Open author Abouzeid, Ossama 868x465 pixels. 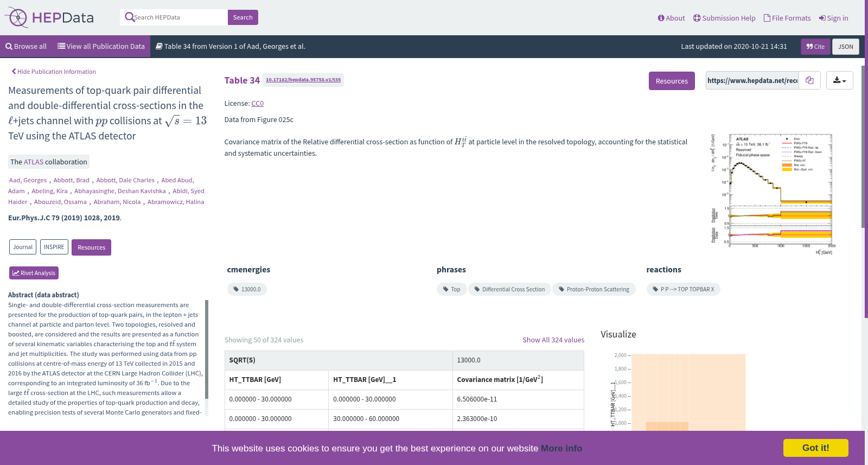pos(60,202)
